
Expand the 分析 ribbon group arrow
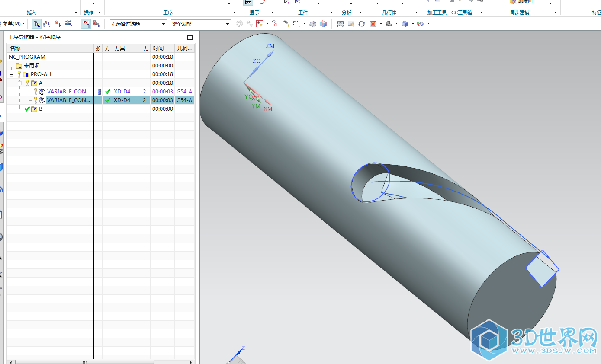[x=360, y=13]
